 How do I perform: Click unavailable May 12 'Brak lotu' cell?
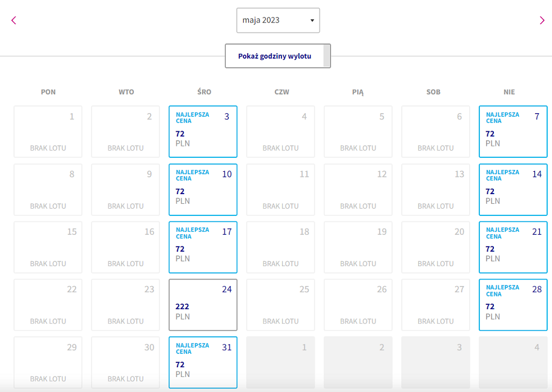coord(358,190)
